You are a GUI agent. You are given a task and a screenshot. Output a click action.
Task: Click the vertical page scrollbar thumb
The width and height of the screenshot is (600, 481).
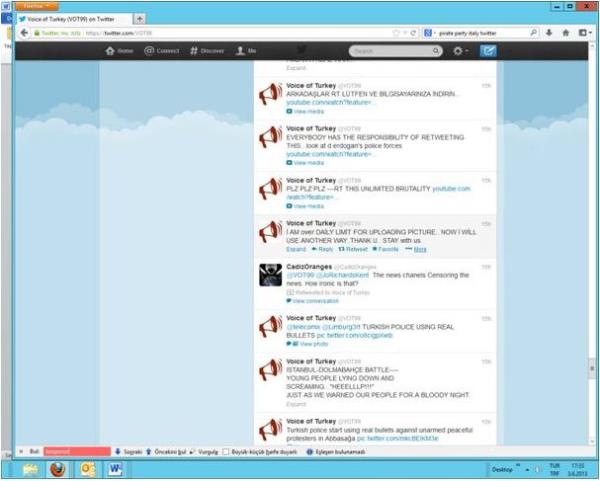[592, 368]
